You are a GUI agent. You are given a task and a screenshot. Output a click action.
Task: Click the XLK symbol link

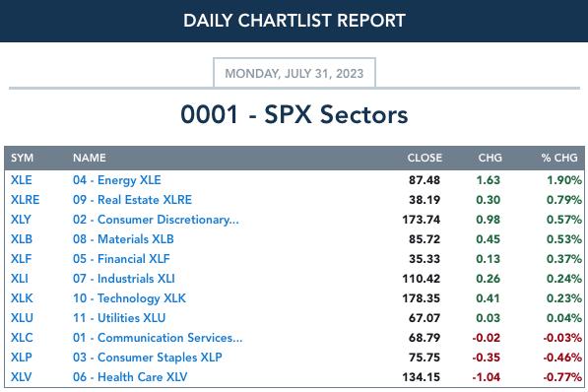(x=22, y=298)
